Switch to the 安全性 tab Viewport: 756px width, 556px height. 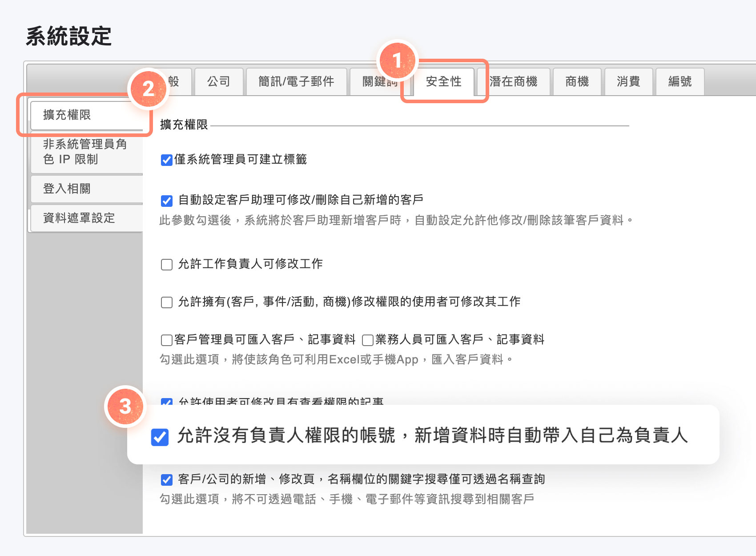[x=444, y=82]
